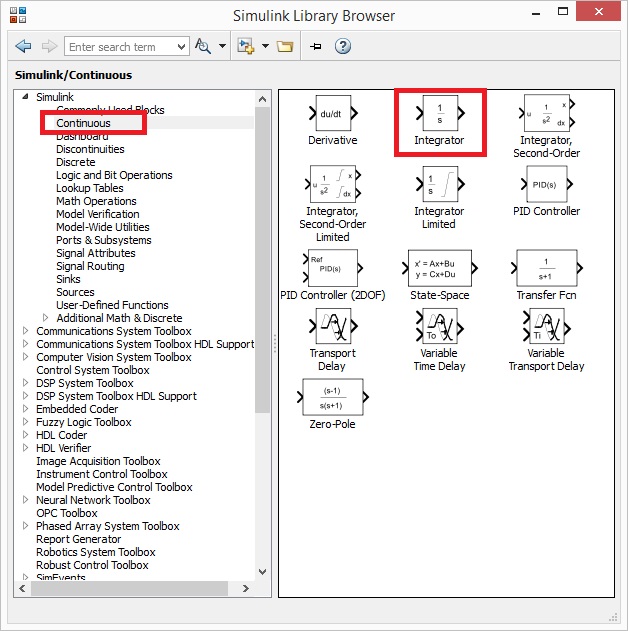628x631 pixels.
Task: Select Signal Attributes library
Action: coord(96,253)
